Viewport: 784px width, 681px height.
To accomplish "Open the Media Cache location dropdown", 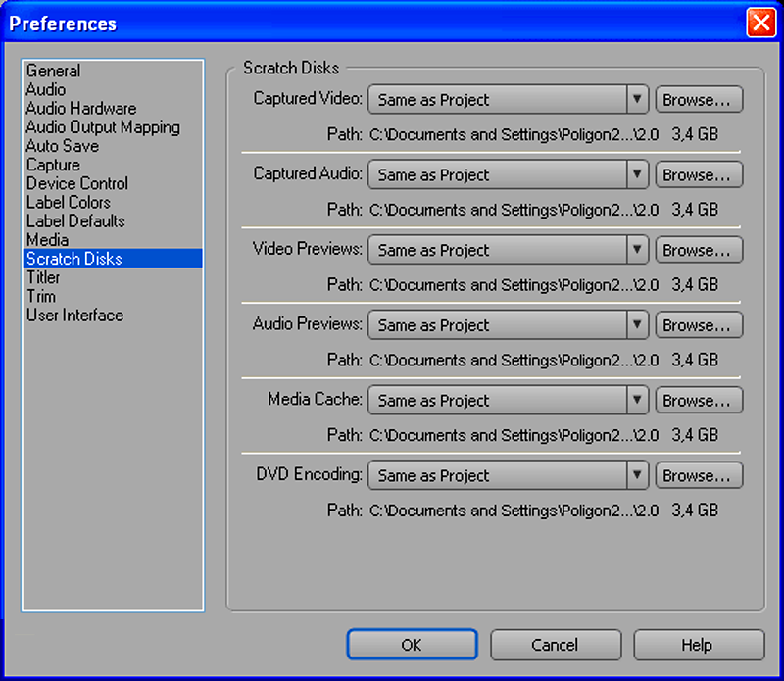I will coord(508,400).
